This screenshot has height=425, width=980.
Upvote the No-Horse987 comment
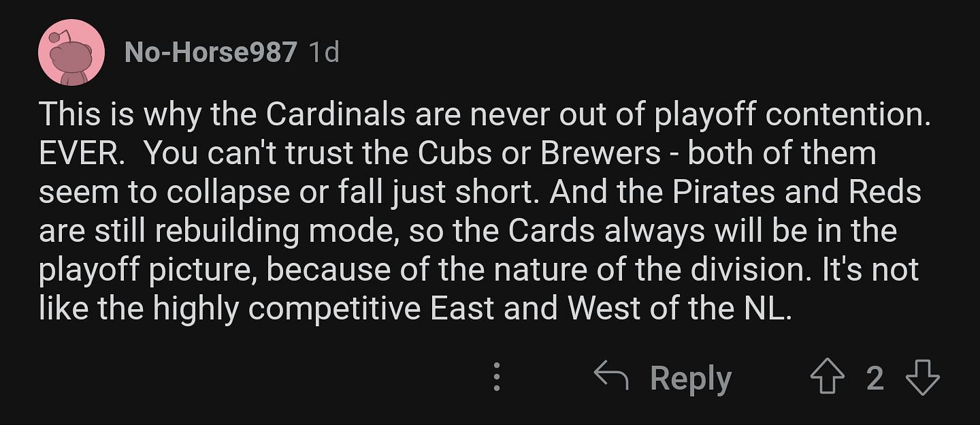coord(827,377)
